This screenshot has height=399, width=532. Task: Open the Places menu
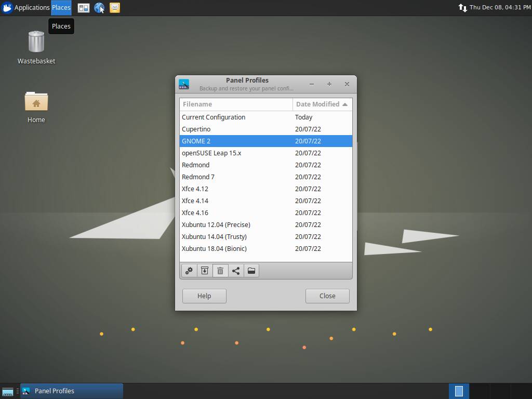[61, 7]
